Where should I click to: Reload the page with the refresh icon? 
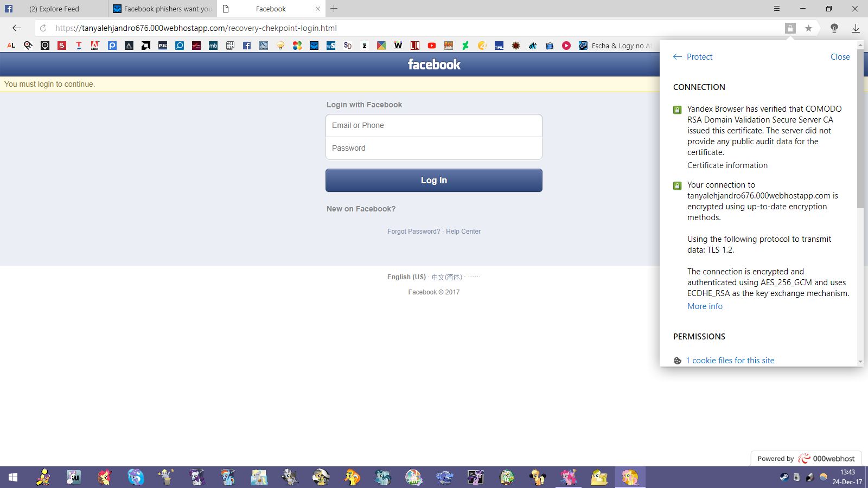pos(43,28)
